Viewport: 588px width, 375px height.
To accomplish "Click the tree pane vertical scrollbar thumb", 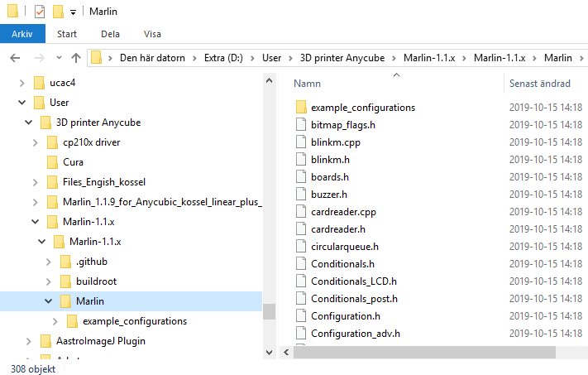I will coord(270,311).
